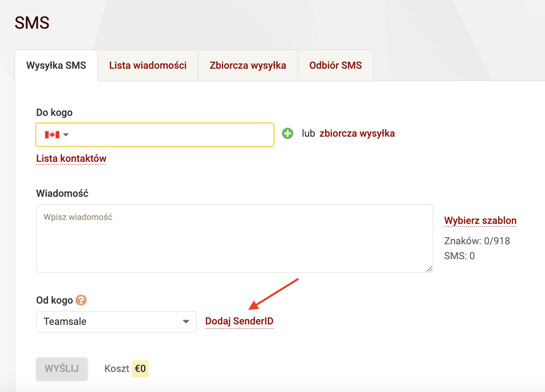Screen dimensions: 545x392
Task: Click the Od kogo label text
Action: (x=55, y=300)
